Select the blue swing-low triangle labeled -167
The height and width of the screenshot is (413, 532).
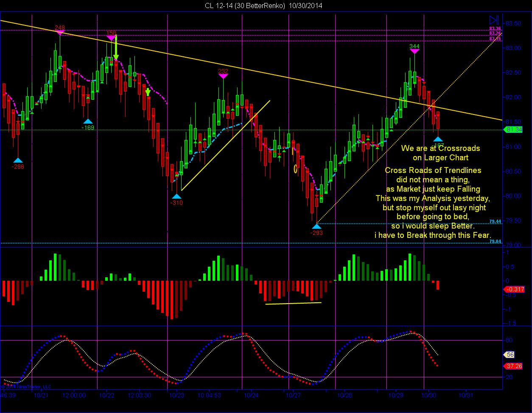tap(438, 139)
